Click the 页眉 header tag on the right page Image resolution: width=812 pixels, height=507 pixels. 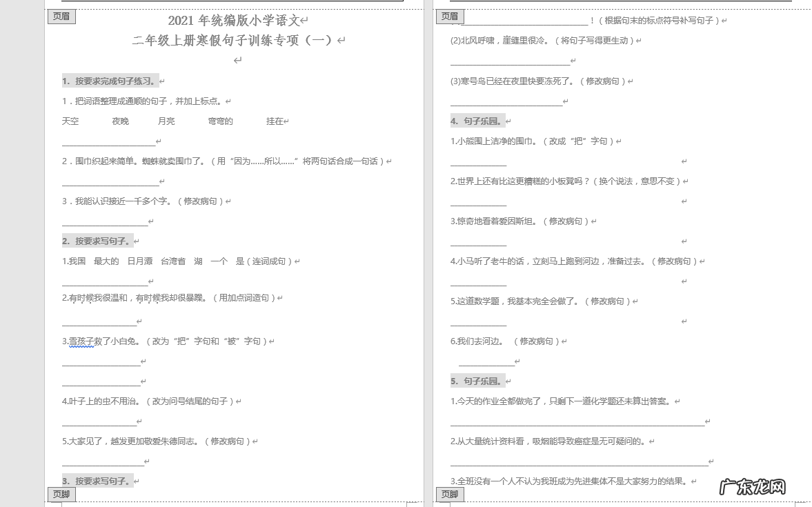pyautogui.click(x=450, y=17)
